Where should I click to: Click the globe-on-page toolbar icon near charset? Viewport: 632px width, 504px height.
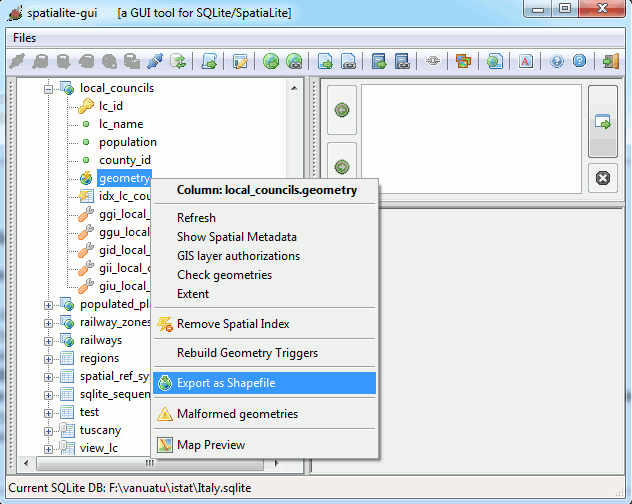pos(495,61)
